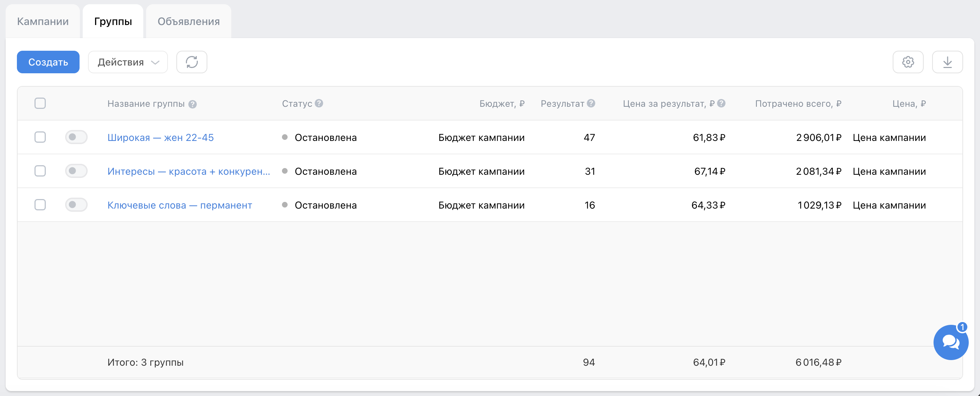The height and width of the screenshot is (396, 980).
Task: Check the select-all header checkbox
Action: click(x=40, y=103)
